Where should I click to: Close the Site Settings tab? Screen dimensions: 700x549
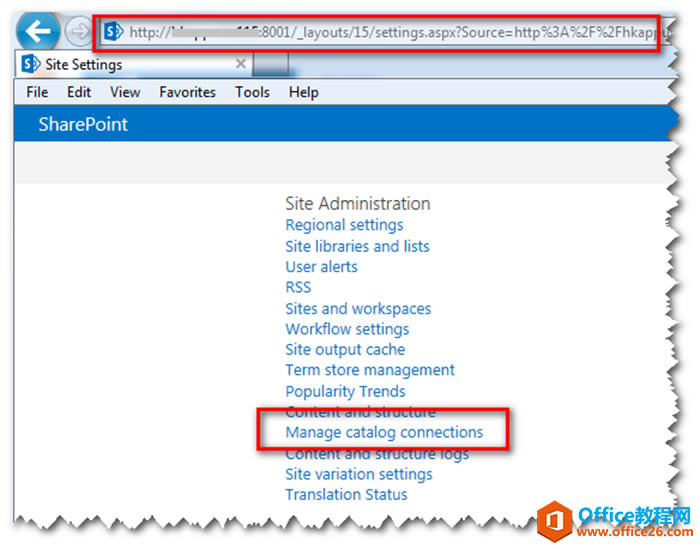(241, 64)
